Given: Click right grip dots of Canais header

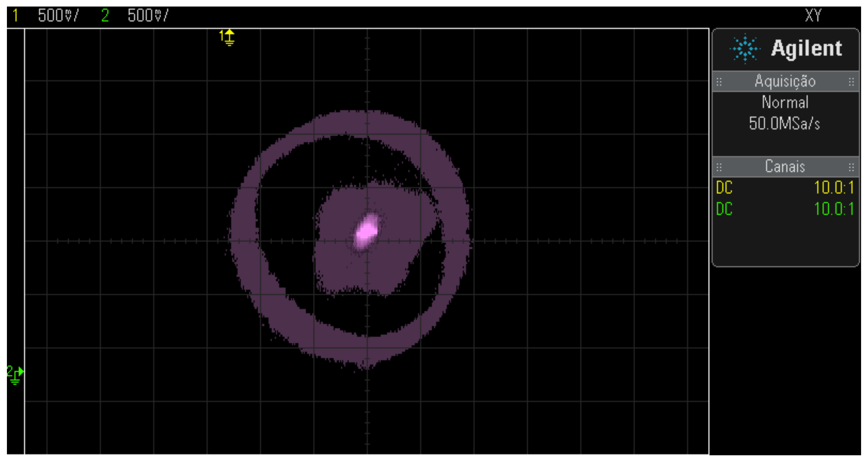Looking at the screenshot, I should tap(851, 167).
